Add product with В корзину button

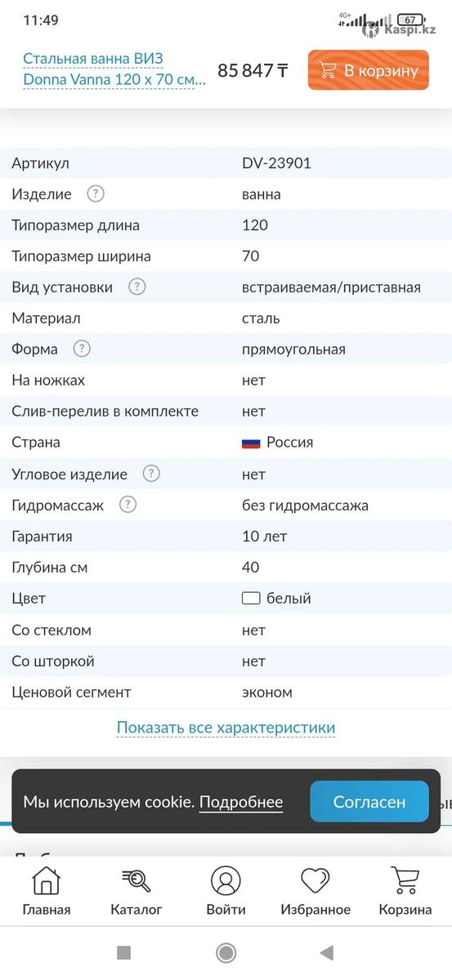tap(368, 70)
